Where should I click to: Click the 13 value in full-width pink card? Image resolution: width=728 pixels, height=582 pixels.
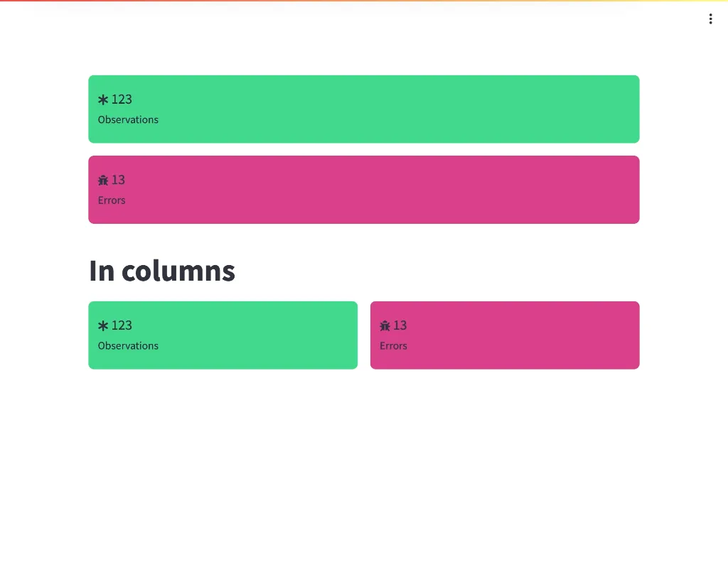point(118,180)
